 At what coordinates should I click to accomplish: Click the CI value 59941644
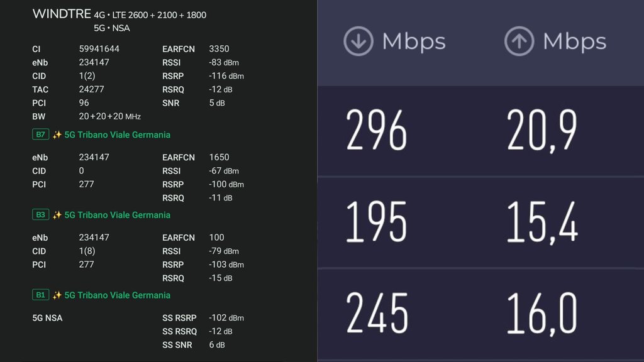click(99, 48)
